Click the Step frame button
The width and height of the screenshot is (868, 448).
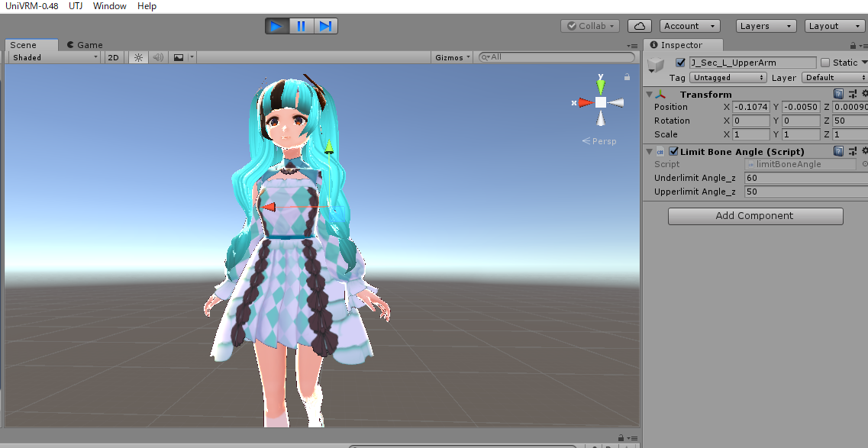coord(325,26)
